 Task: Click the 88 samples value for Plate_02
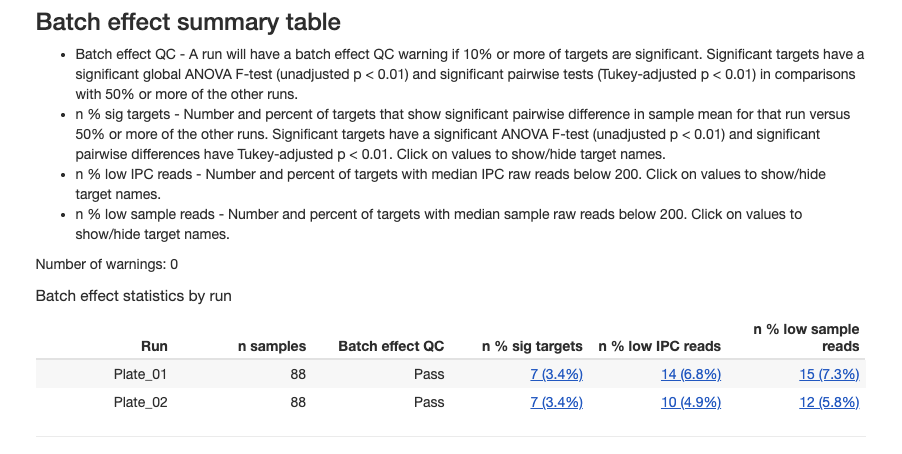pos(296,402)
